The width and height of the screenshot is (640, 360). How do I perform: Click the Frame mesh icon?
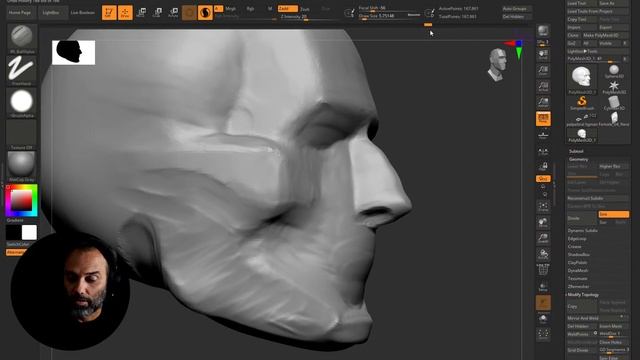(543, 207)
